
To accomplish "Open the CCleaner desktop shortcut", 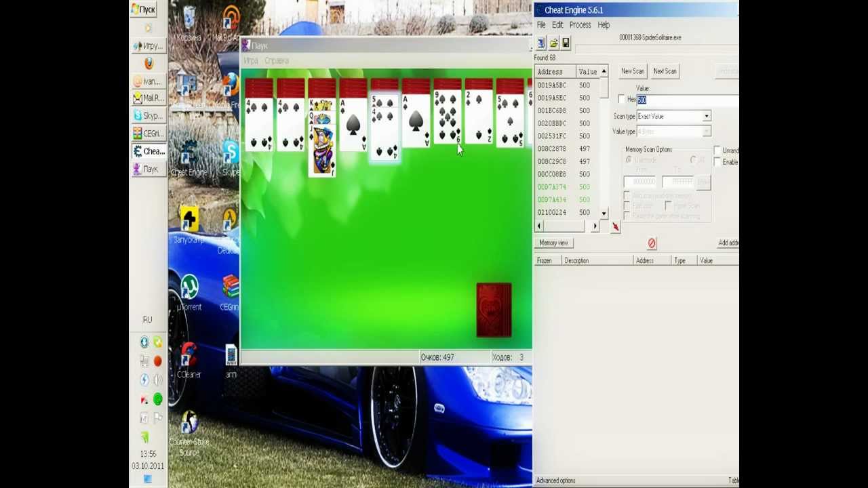I will click(x=189, y=359).
